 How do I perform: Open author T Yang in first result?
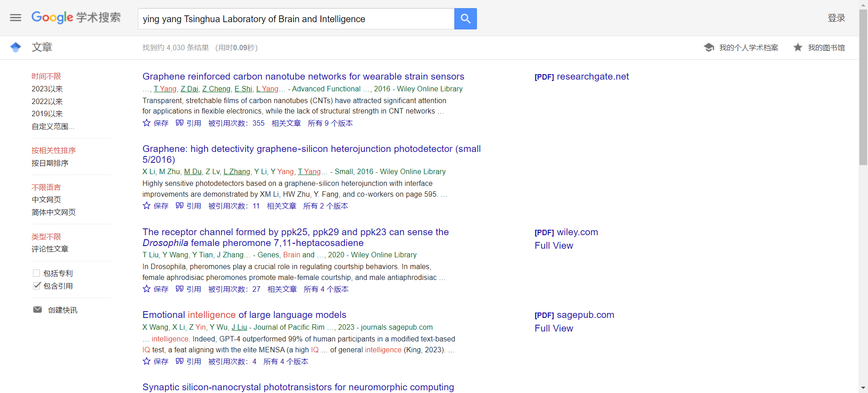coord(165,89)
